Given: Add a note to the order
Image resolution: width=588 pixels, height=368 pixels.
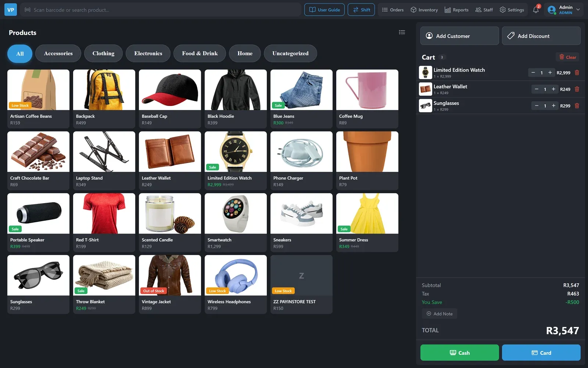Looking at the screenshot, I should (x=440, y=314).
